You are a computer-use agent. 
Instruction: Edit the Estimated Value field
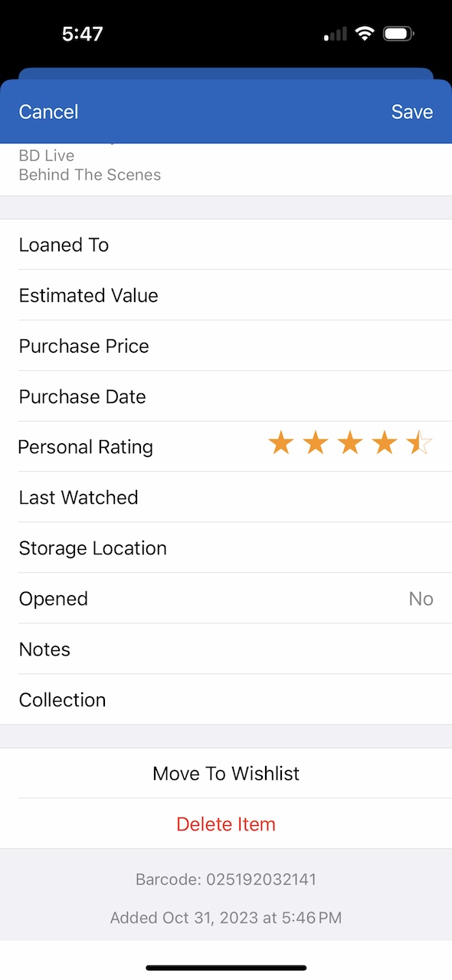(x=226, y=295)
